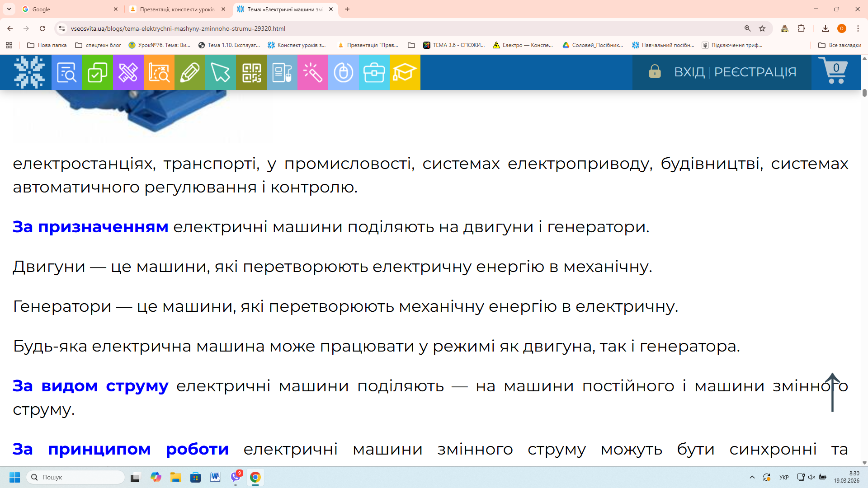Open the yellow graduation cap icon
Image resolution: width=868 pixels, height=488 pixels.
tap(405, 72)
